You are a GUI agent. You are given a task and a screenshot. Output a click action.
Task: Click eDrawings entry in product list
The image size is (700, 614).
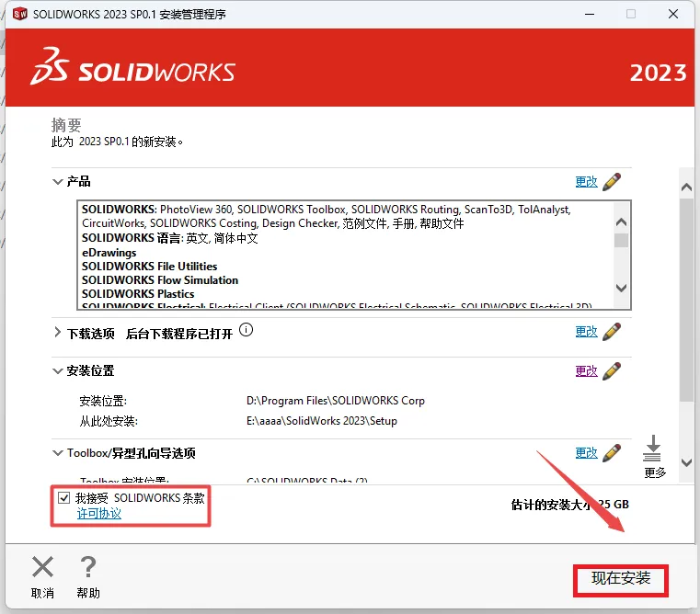109,253
